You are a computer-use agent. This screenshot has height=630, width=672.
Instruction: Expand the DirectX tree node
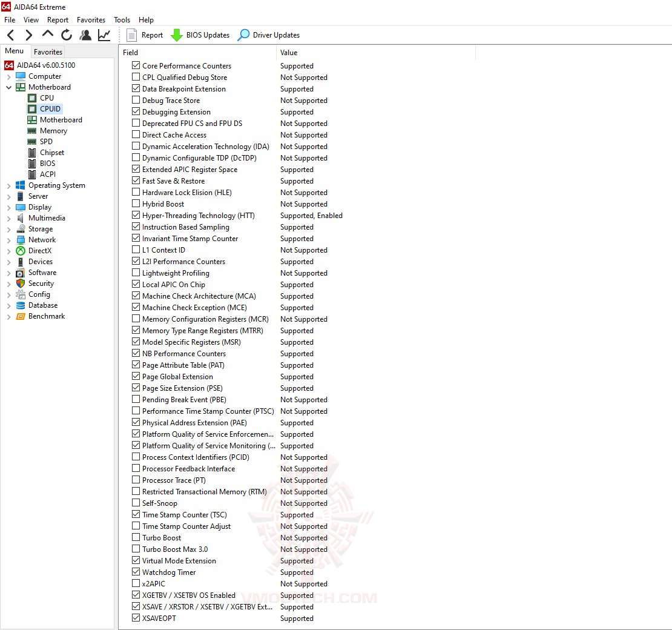coord(8,251)
